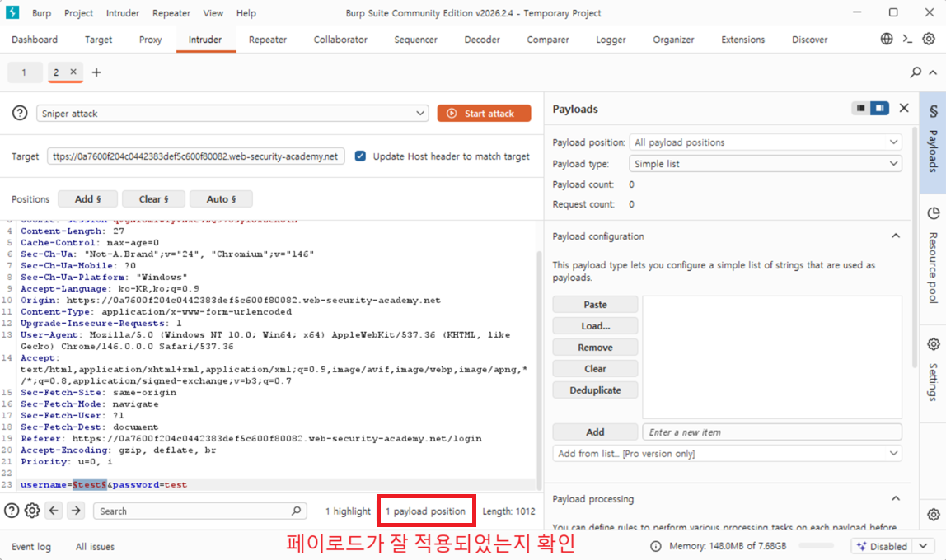
Task: Open the Sniper attack type dropdown
Action: 232,114
